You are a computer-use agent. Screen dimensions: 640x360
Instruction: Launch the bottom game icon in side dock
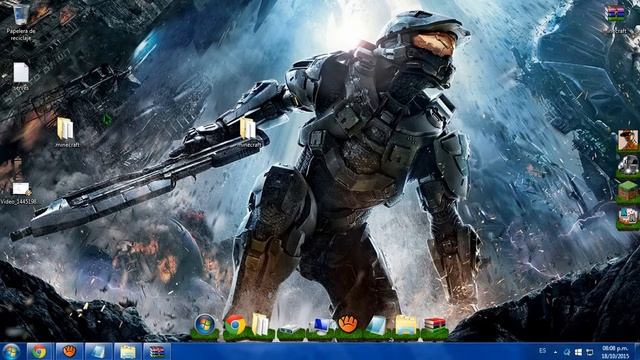(629, 217)
